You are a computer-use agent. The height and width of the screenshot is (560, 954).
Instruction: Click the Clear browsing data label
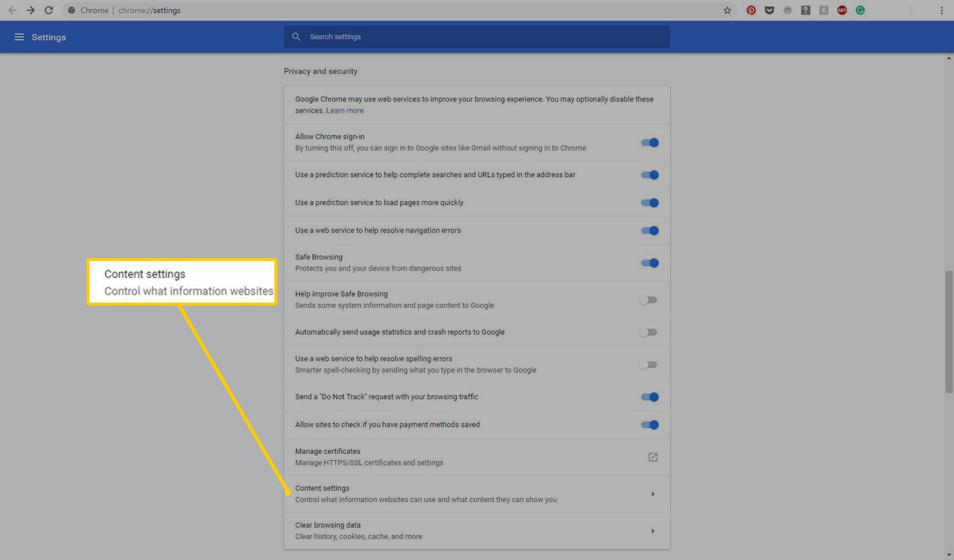(x=328, y=525)
